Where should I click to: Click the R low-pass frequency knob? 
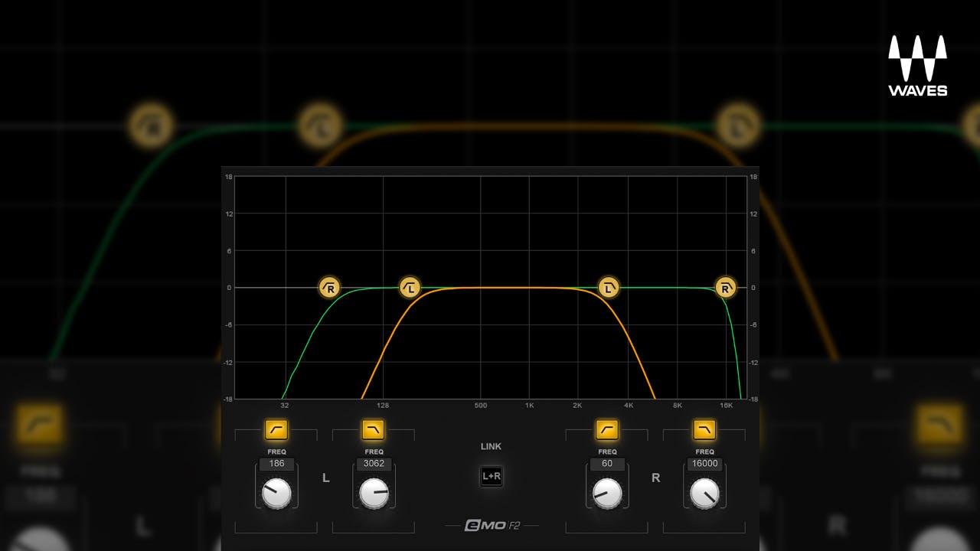[704, 494]
